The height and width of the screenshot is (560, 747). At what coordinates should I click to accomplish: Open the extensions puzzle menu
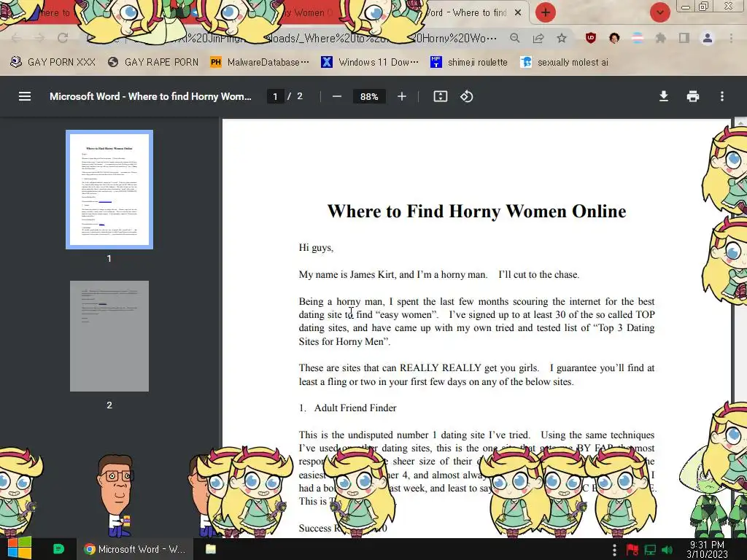point(661,38)
